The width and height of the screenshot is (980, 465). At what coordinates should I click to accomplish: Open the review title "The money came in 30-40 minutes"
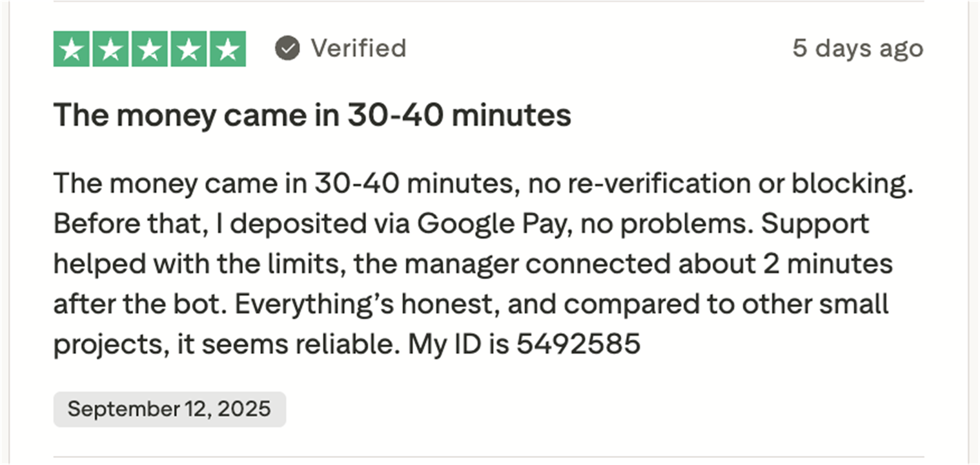point(312,115)
